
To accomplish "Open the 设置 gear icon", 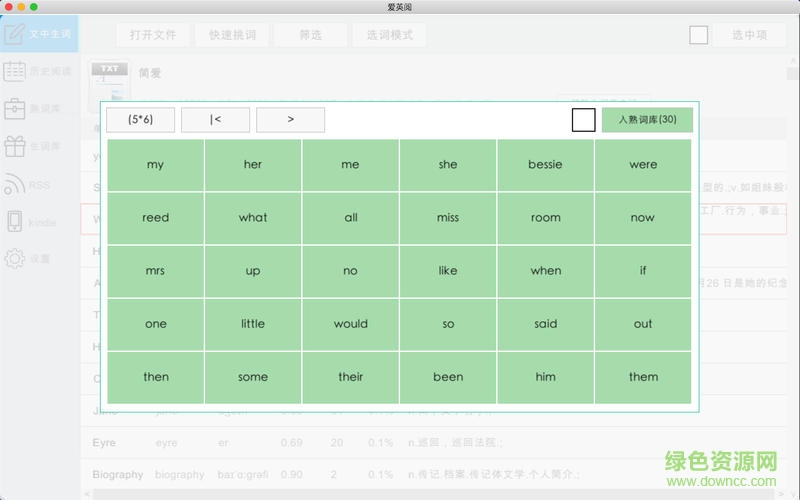I will (x=14, y=258).
